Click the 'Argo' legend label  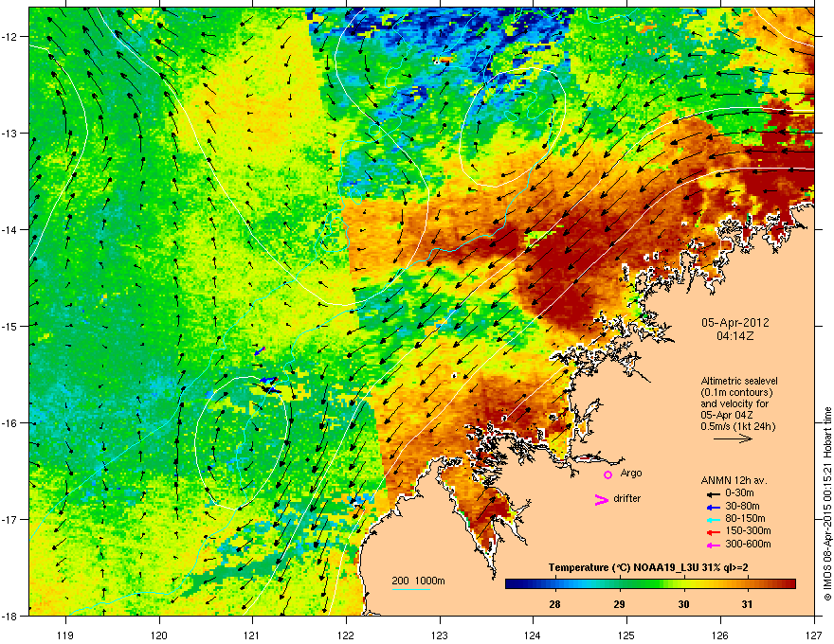(631, 473)
